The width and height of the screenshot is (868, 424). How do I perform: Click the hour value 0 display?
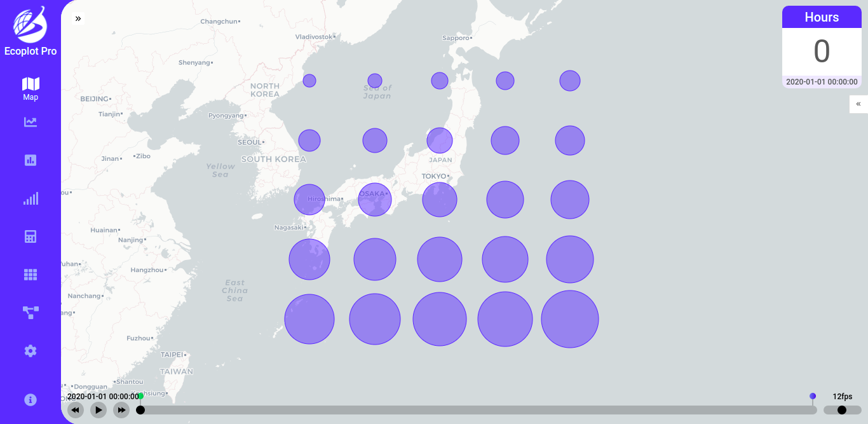[822, 51]
